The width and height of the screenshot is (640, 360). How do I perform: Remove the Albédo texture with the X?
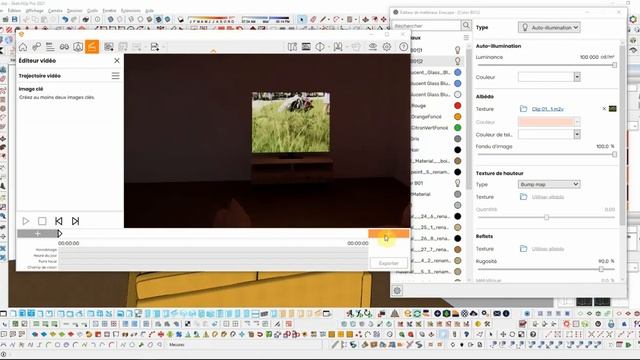click(604, 109)
